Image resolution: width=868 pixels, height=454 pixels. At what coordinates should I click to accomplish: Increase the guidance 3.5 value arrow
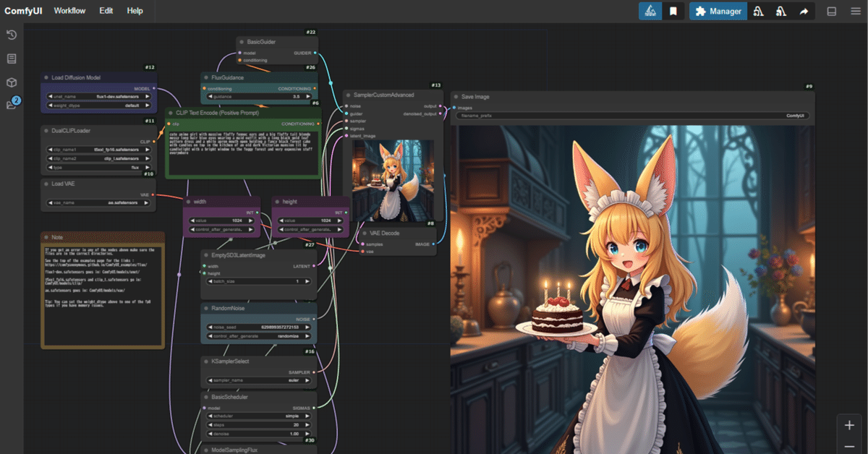[310, 96]
